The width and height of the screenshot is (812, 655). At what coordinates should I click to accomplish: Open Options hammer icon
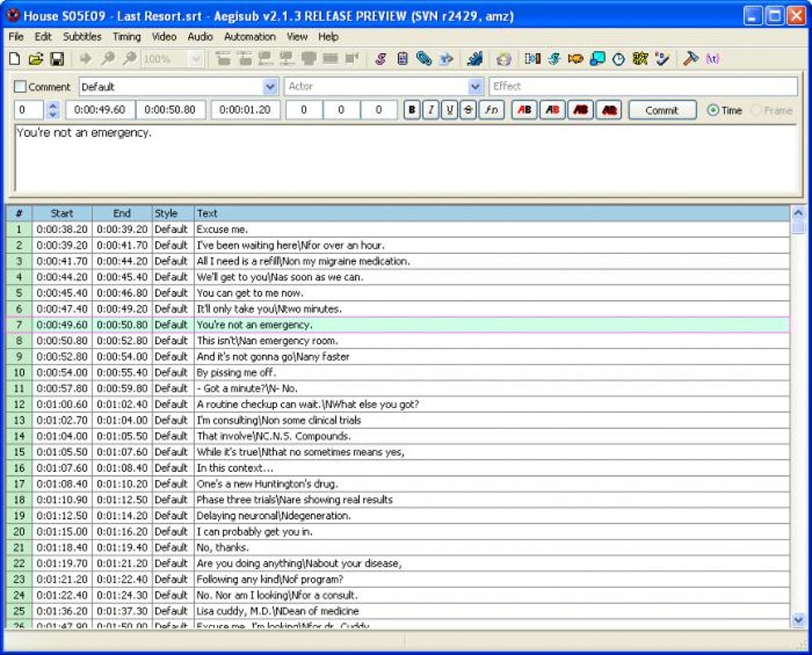click(x=690, y=59)
